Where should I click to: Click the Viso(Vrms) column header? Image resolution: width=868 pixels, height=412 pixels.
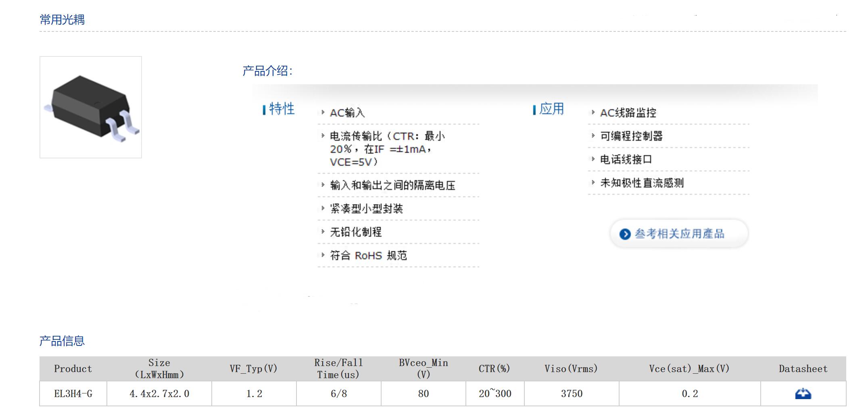coord(571,368)
